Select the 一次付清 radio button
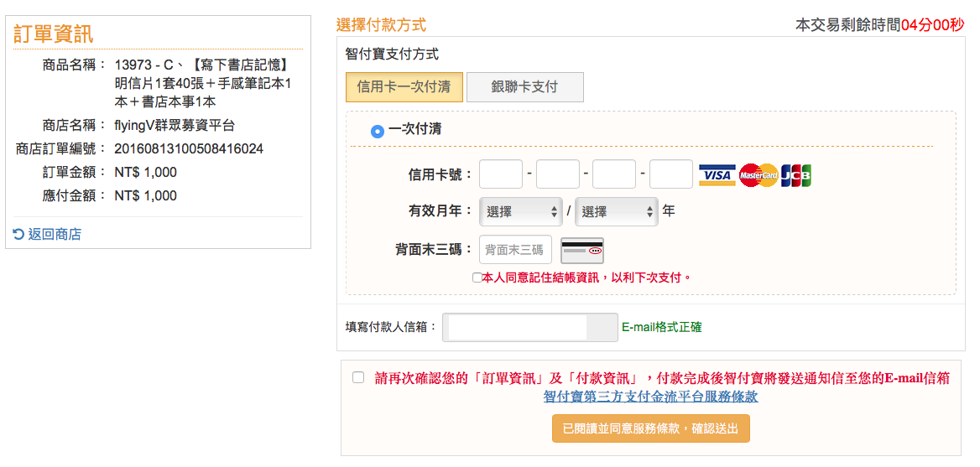The height and width of the screenshot is (467, 980). (x=378, y=131)
